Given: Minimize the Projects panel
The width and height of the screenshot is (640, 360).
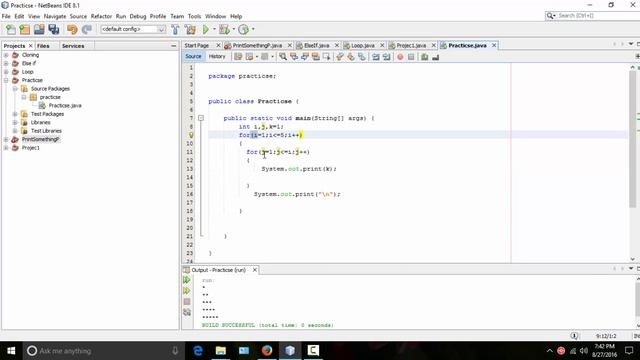Looking at the screenshot, I should click(x=173, y=46).
